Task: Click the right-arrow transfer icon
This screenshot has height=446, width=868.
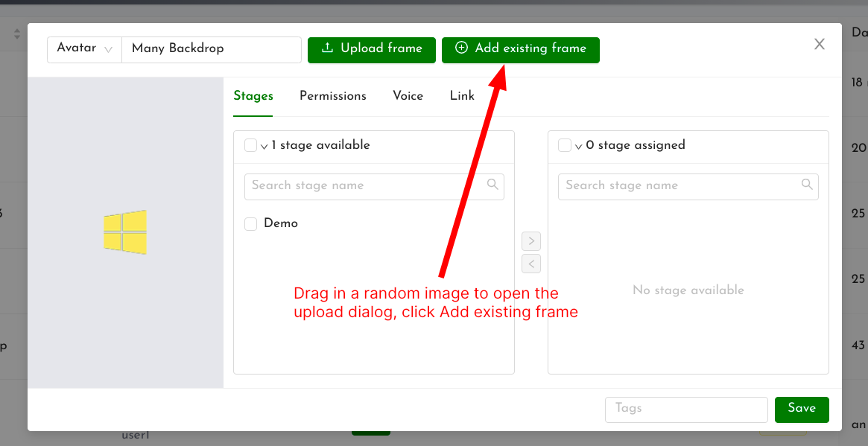Action: (x=531, y=240)
